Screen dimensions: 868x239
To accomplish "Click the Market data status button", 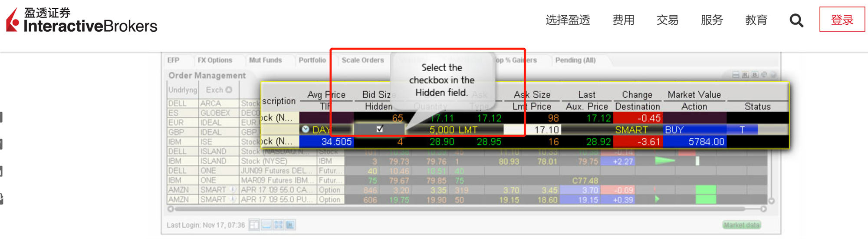I will pyautogui.click(x=741, y=225).
